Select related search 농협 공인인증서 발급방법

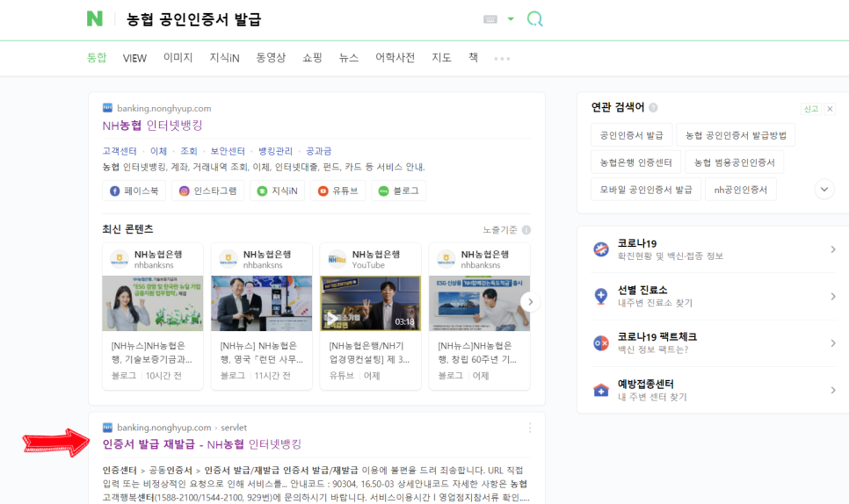point(736,135)
